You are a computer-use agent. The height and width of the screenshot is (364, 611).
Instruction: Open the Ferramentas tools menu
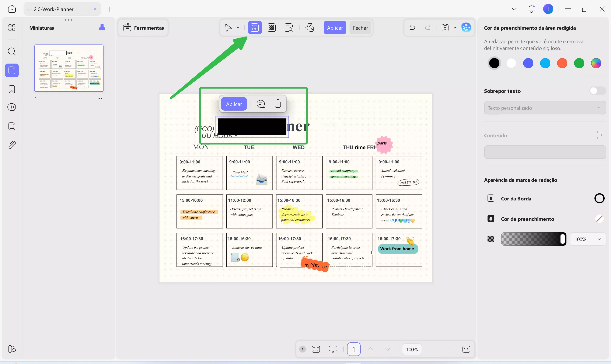coord(143,28)
